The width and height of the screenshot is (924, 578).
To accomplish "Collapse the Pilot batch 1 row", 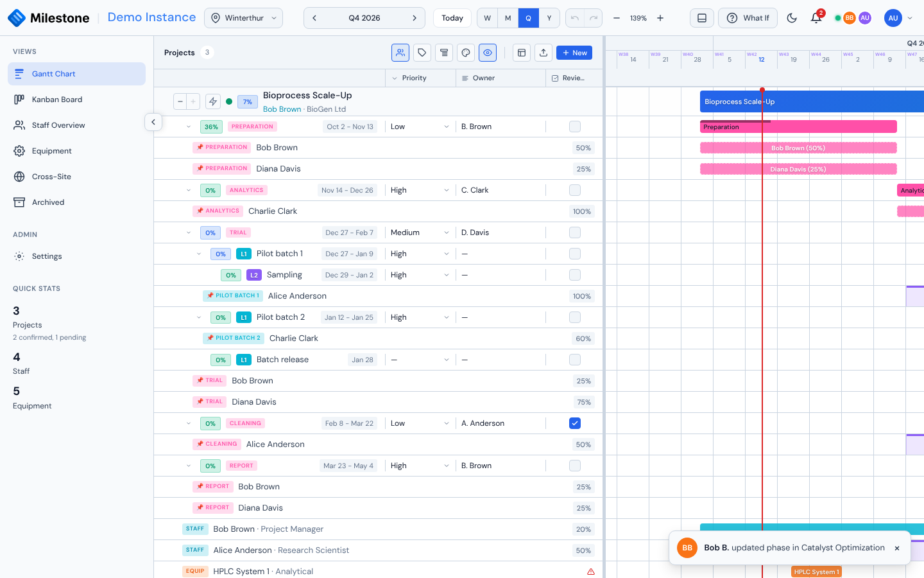I will (199, 254).
